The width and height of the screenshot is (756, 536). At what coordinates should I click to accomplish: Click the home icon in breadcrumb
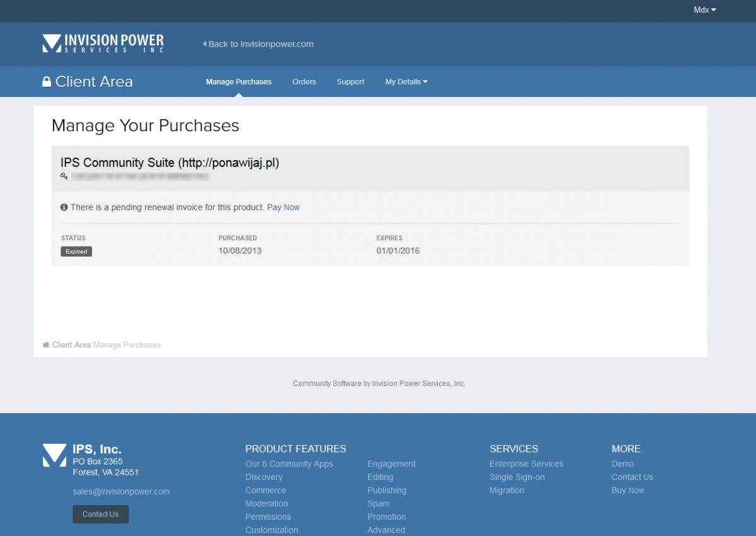click(46, 345)
